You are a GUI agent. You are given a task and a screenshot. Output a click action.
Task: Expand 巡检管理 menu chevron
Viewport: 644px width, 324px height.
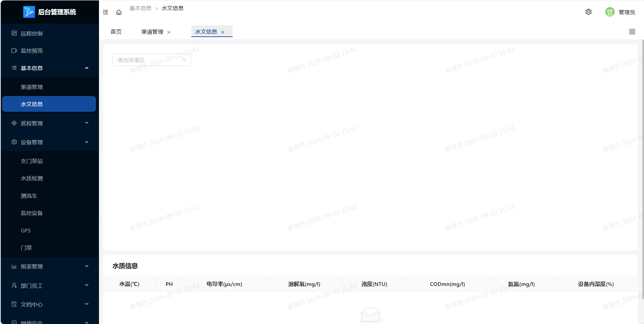87,123
